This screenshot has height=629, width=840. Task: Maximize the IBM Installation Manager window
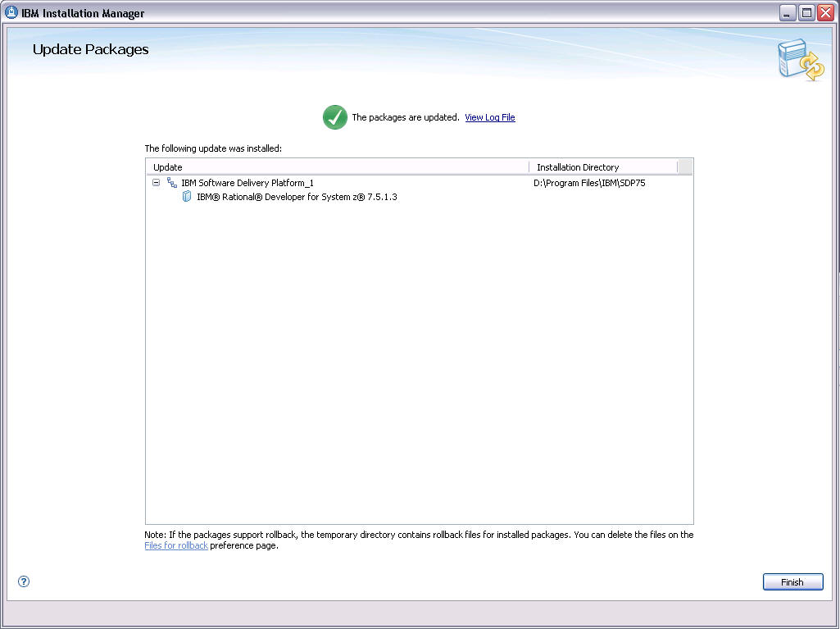806,13
